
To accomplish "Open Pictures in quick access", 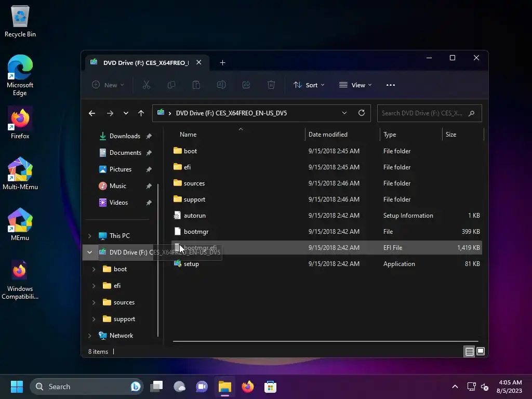I will tap(120, 169).
